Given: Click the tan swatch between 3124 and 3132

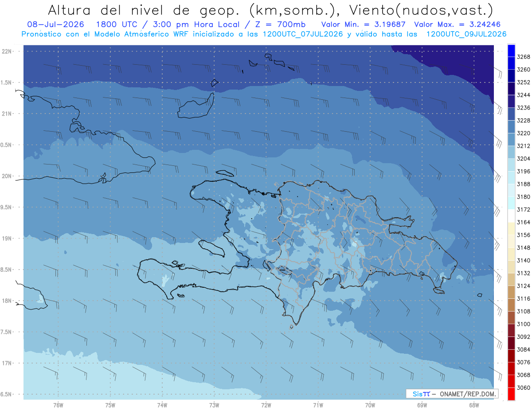Looking at the screenshot, I should (x=511, y=279).
